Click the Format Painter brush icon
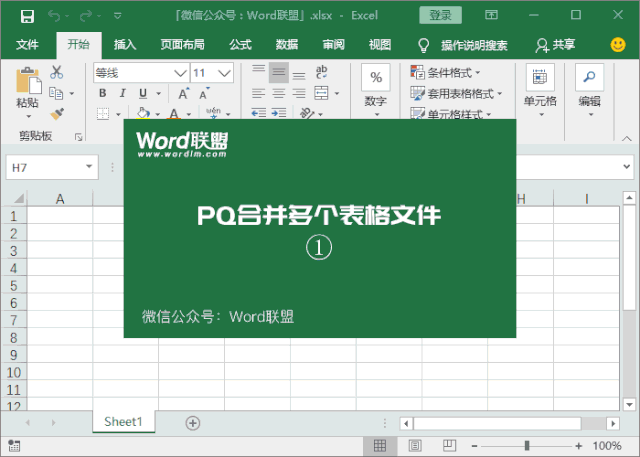This screenshot has width=640, height=457. (x=57, y=114)
